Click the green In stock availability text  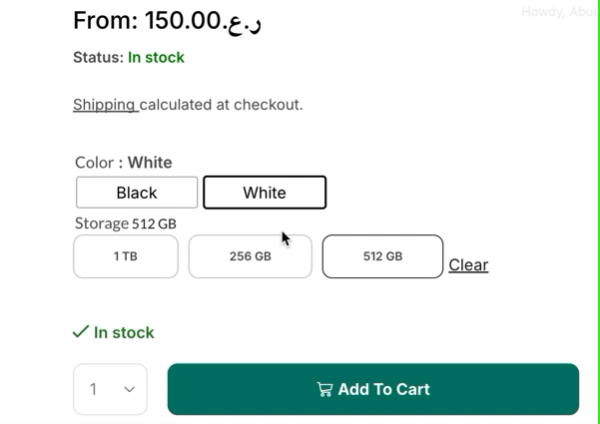(x=124, y=332)
